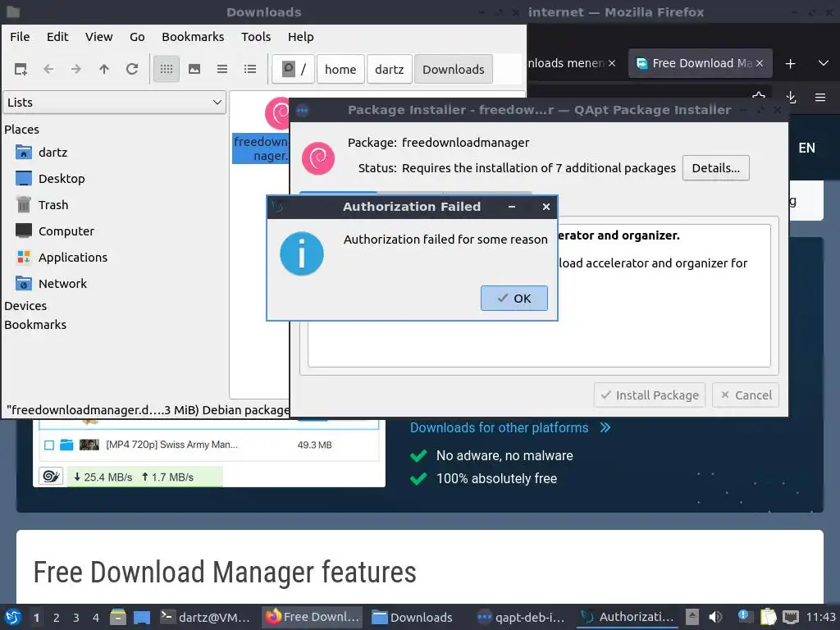Click network tray icon

pyautogui.click(x=791, y=617)
